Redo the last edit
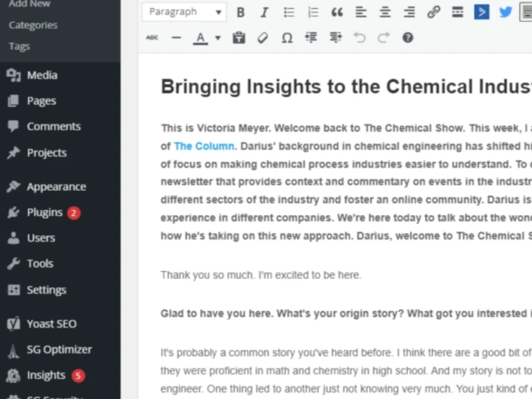Viewport: 532px width, 399px height. coord(384,38)
